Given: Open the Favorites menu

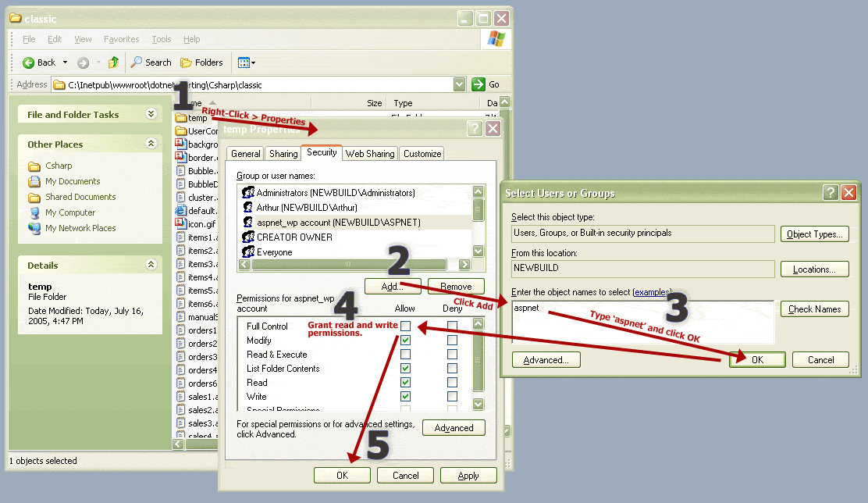Looking at the screenshot, I should [x=121, y=39].
